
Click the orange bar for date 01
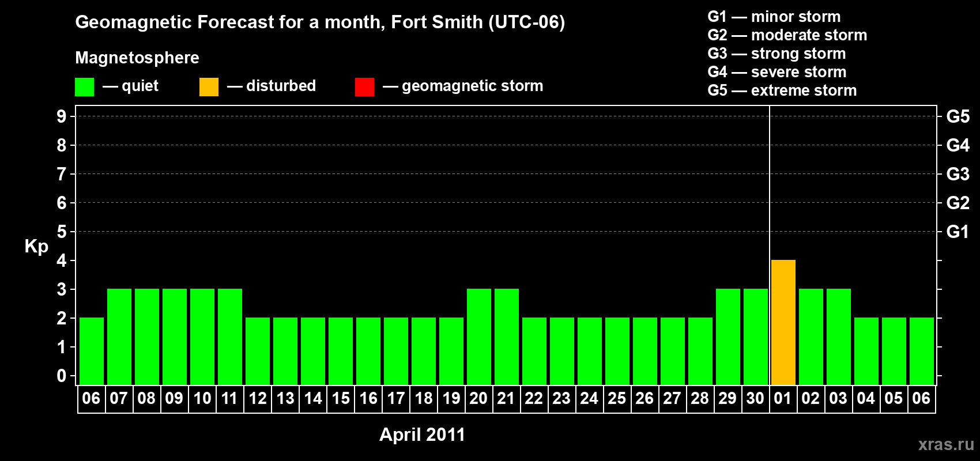pos(783,322)
